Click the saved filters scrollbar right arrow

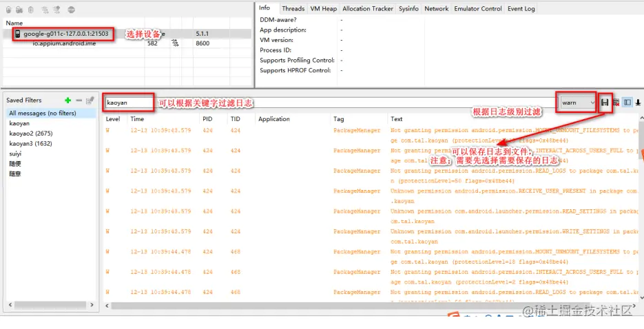[x=92, y=305]
